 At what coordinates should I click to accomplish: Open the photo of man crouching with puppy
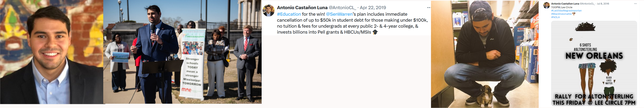[484, 54]
